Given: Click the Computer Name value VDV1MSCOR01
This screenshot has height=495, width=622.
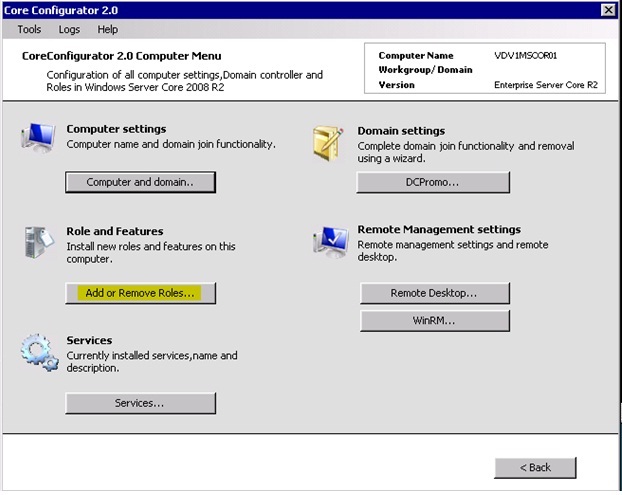Looking at the screenshot, I should 524,56.
